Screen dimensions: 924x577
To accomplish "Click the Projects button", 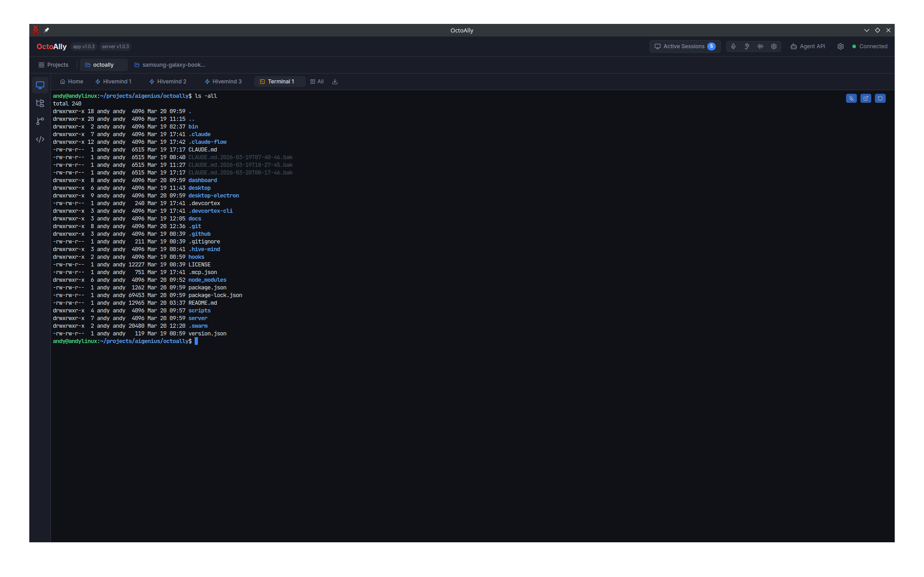I will coord(53,64).
